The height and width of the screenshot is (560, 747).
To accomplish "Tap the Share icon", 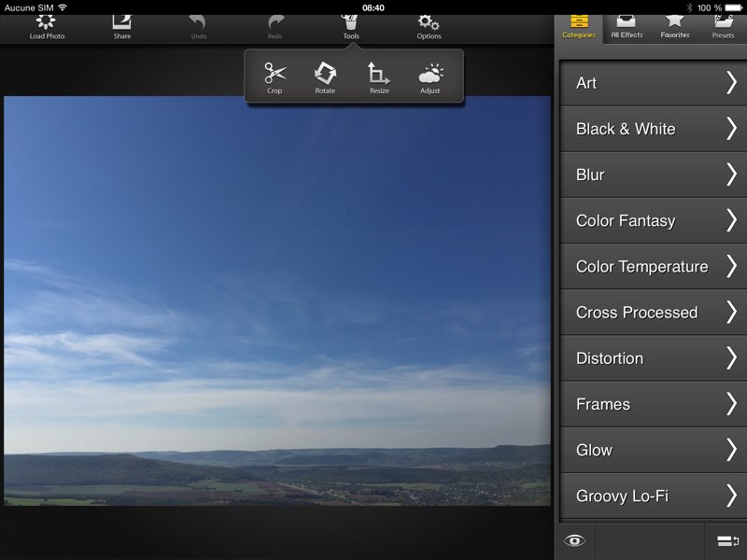I will 122,28.
